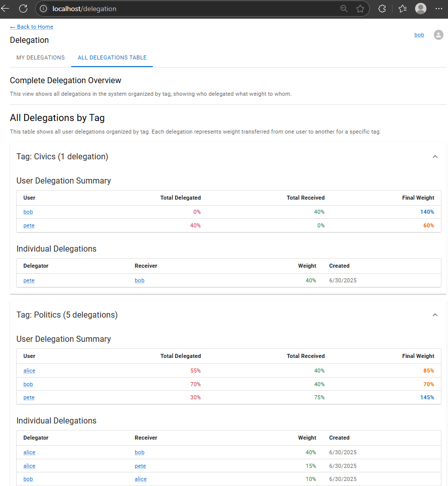The width and height of the screenshot is (448, 486).
Task: Open the browser settings ellipsis menu
Action: [439, 9]
